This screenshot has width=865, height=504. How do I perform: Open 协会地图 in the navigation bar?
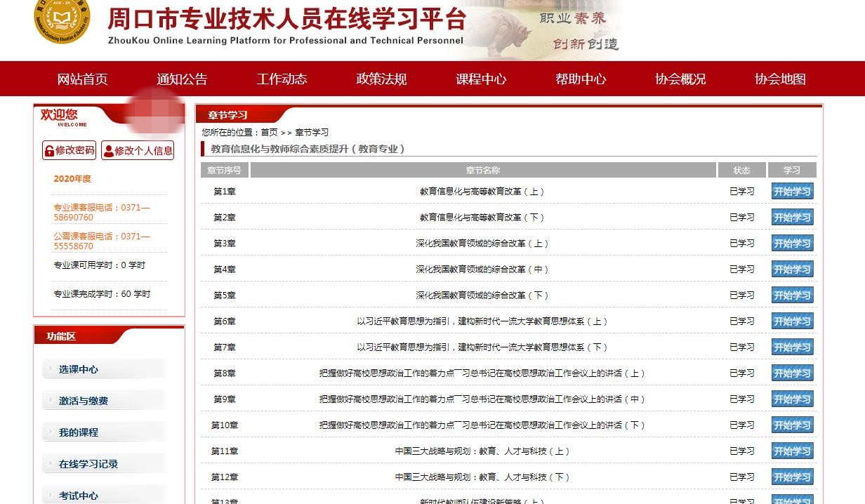(x=780, y=79)
